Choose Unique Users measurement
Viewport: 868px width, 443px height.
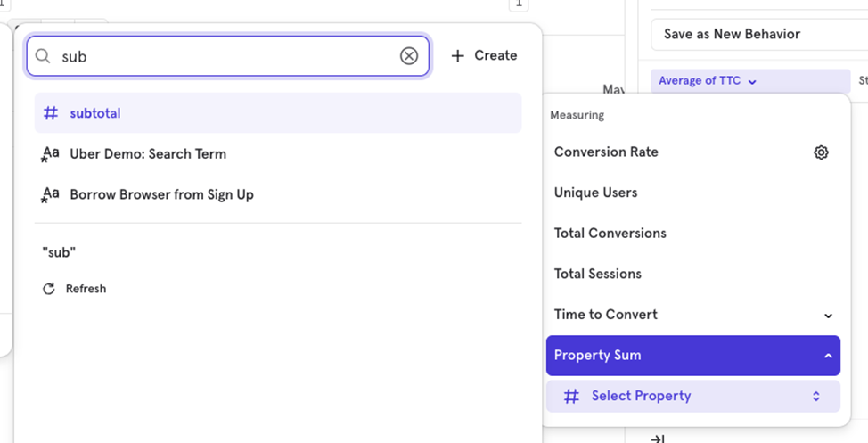click(x=595, y=193)
